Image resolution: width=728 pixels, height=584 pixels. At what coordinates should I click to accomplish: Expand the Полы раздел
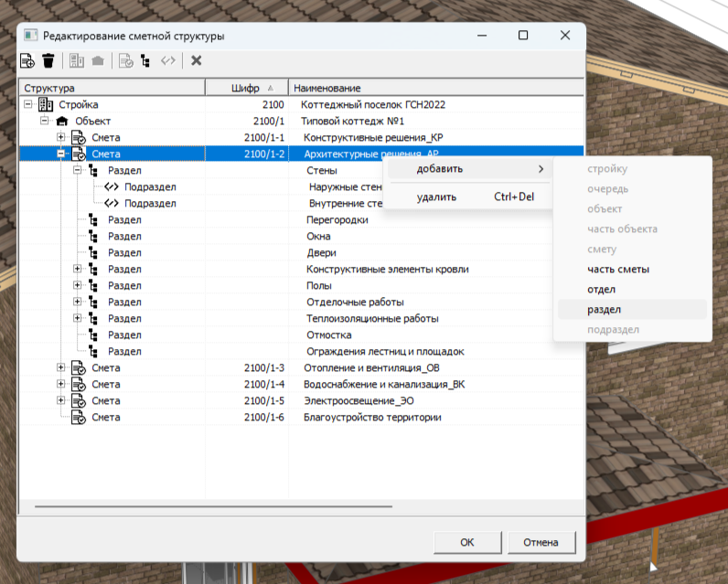77,285
